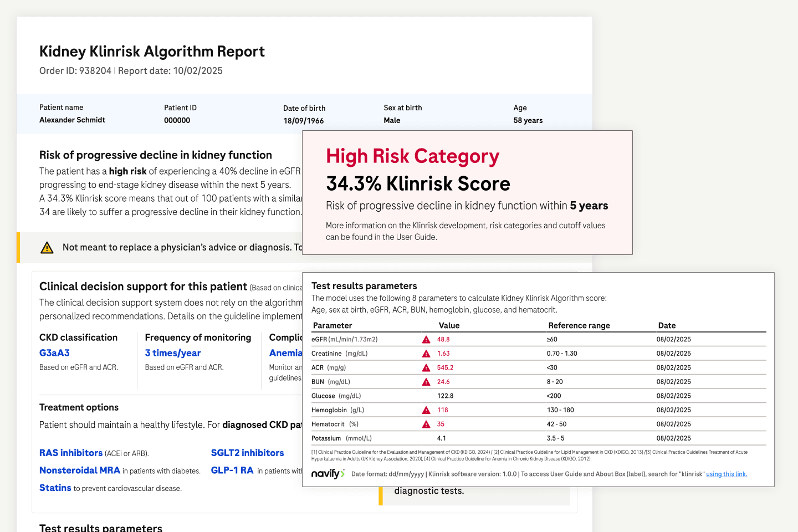This screenshot has width=798, height=532.
Task: Click the Report date 10/02/2025
Action: click(x=170, y=71)
